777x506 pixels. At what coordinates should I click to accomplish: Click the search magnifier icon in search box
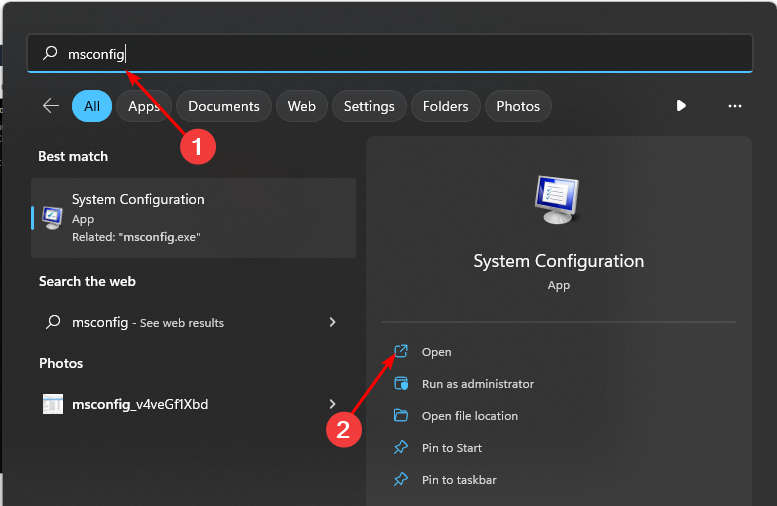coord(50,54)
